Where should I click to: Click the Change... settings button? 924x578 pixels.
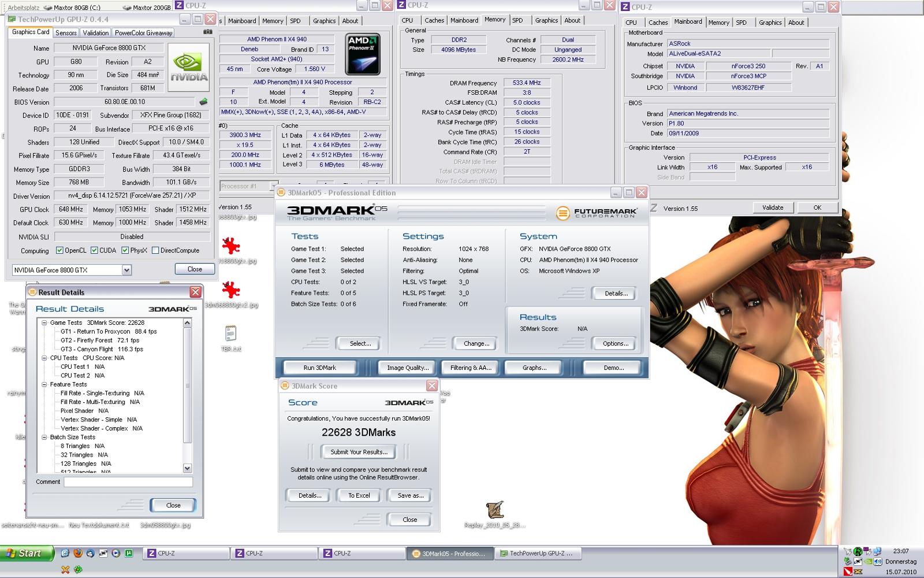(x=476, y=343)
